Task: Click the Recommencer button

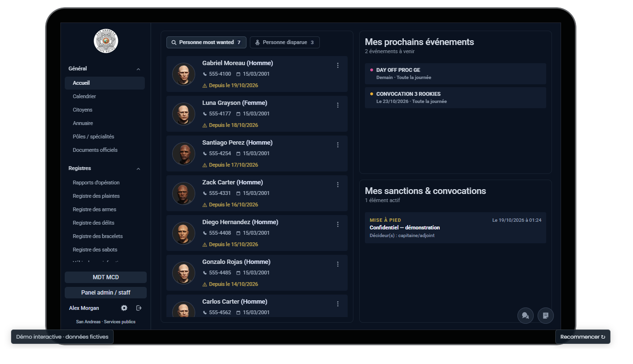Action: (583, 337)
